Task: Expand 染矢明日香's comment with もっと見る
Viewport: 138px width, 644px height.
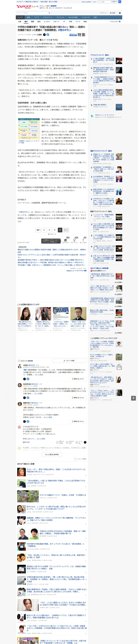Action: tap(39, 393)
